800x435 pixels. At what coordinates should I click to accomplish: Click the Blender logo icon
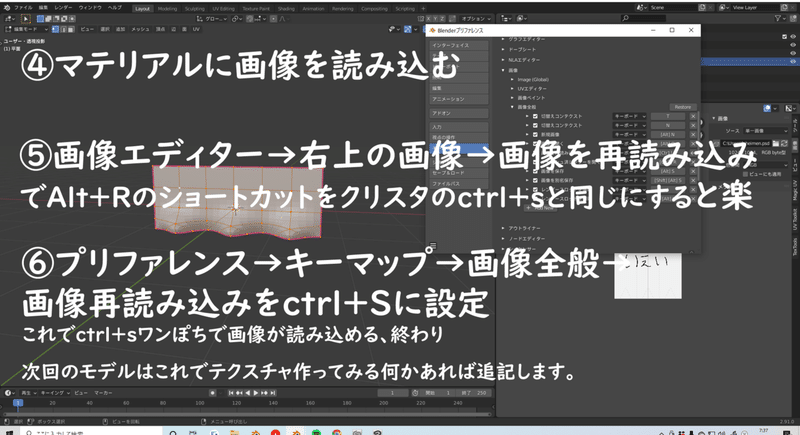click(7, 8)
